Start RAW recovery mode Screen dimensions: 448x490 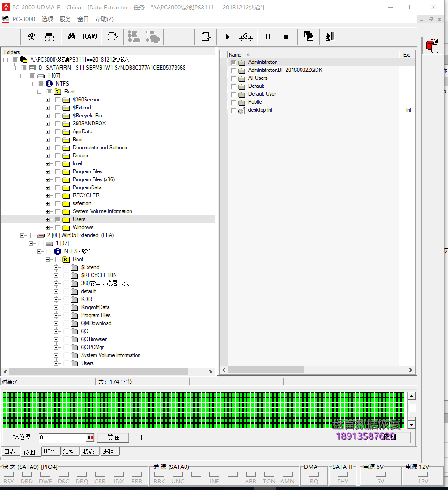pyautogui.click(x=90, y=37)
